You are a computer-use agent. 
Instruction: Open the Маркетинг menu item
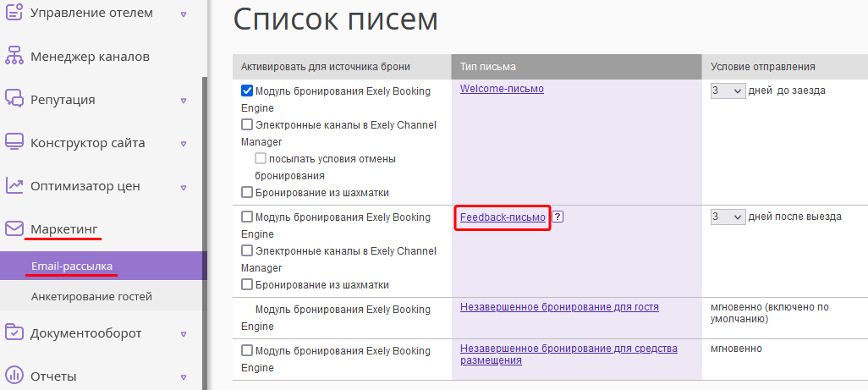(64, 228)
